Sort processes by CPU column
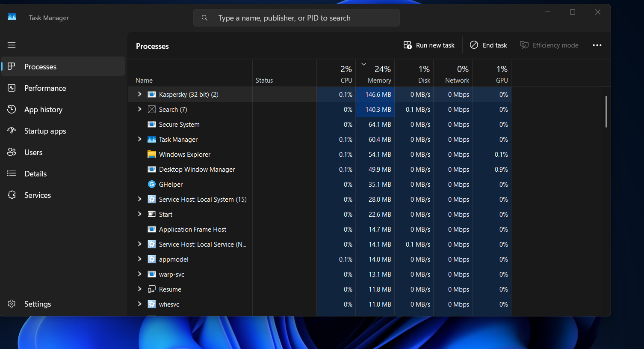The width and height of the screenshot is (644, 349). pyautogui.click(x=336, y=73)
